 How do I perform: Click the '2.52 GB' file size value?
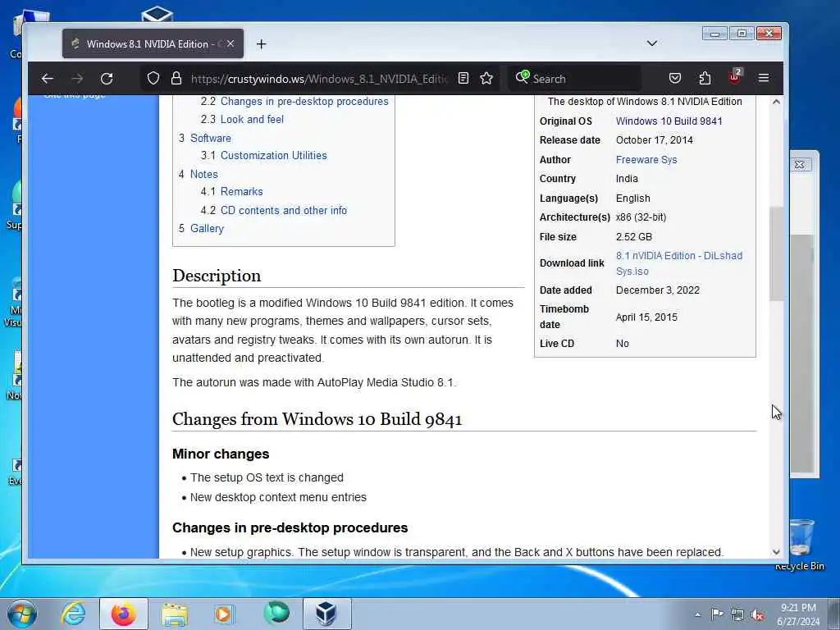pyautogui.click(x=634, y=237)
